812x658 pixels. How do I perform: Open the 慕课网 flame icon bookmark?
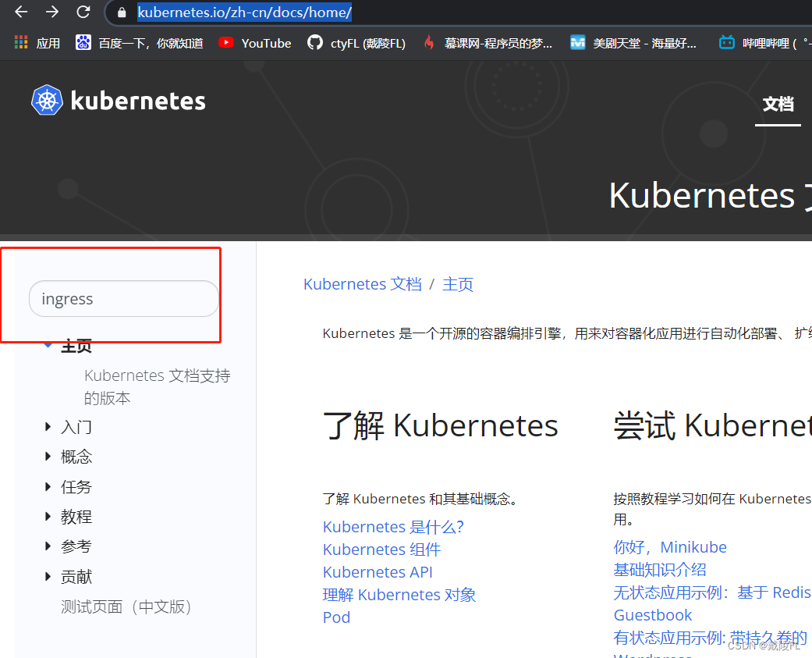pos(429,42)
